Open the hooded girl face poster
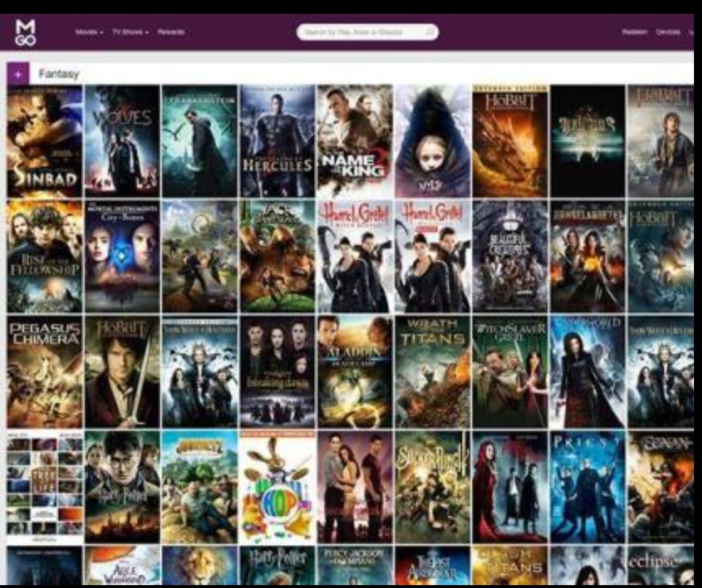702x588 pixels. 433,142
